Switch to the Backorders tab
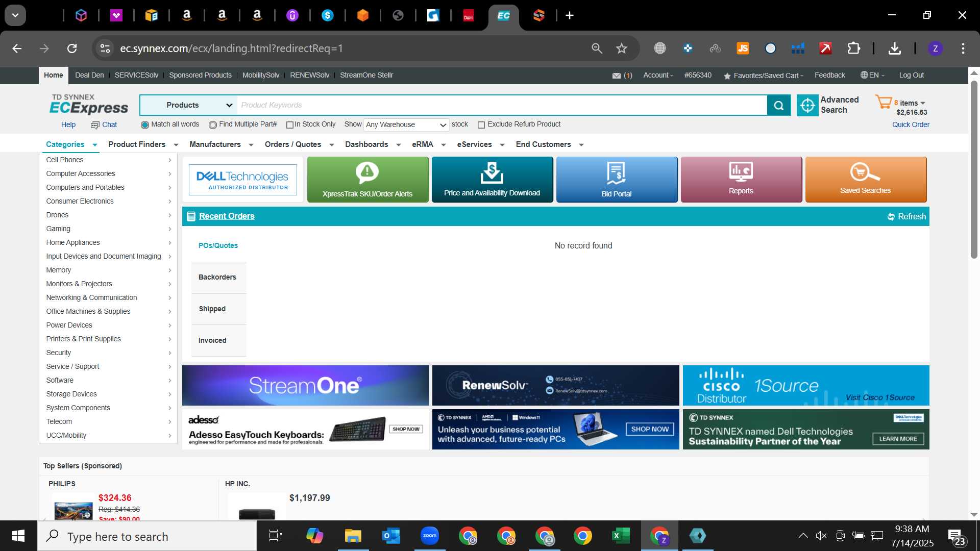 (218, 278)
